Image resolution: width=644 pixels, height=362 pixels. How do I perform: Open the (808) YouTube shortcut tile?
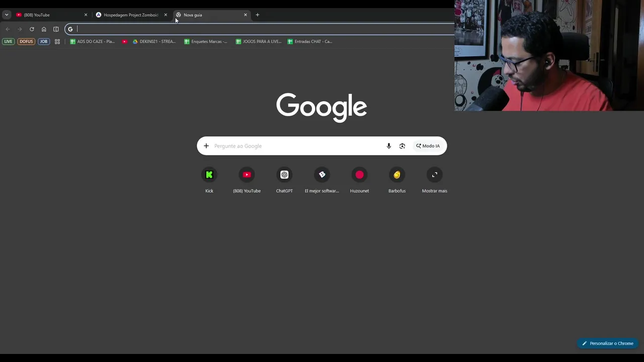[247, 180]
